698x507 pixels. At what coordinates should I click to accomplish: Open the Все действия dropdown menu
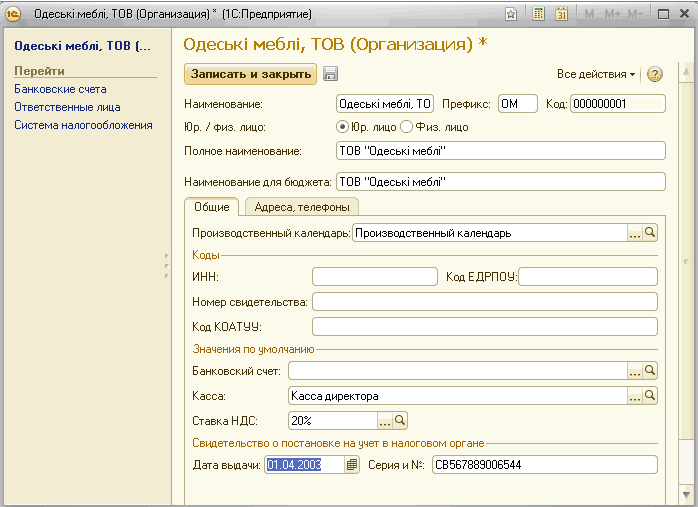tap(596, 74)
